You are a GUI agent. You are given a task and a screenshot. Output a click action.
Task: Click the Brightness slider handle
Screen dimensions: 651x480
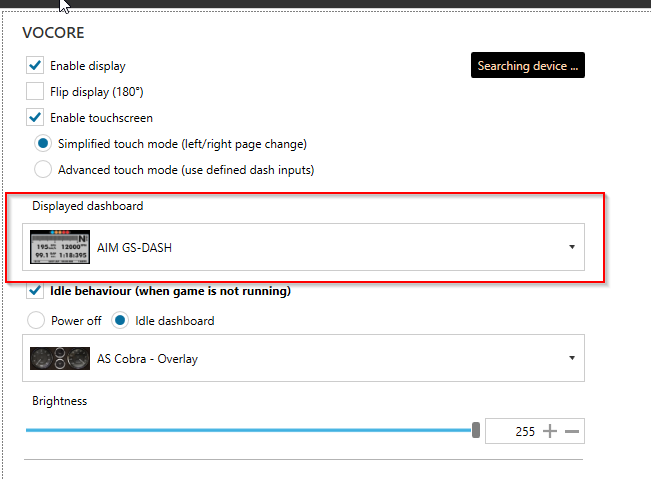click(x=476, y=430)
